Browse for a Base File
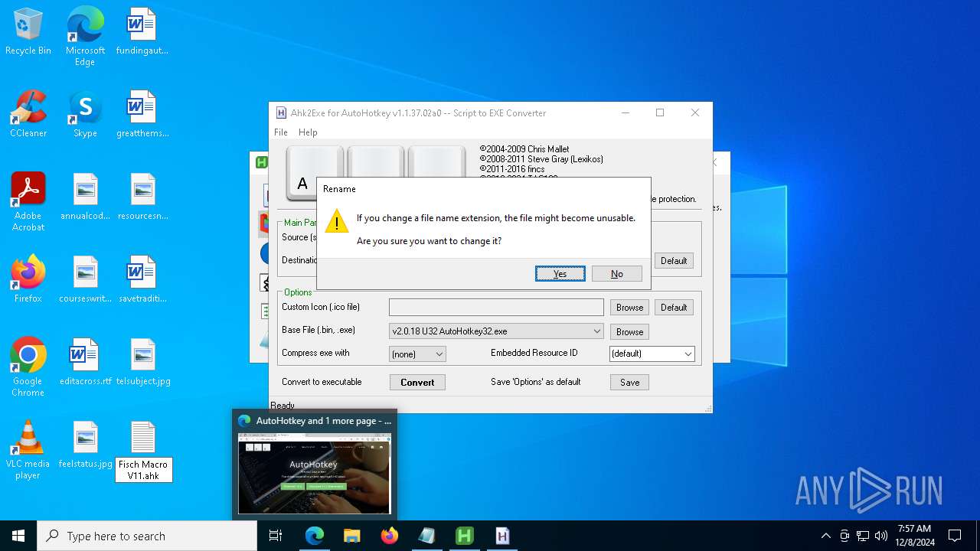The width and height of the screenshot is (980, 551). (629, 331)
